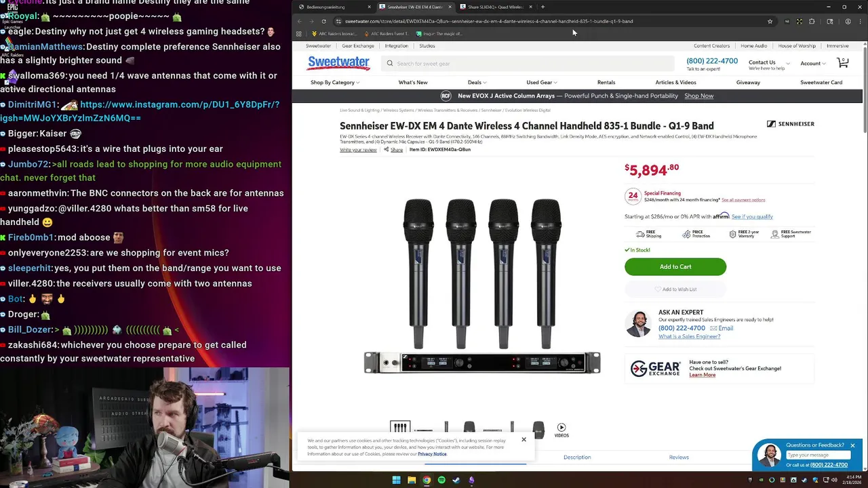The image size is (868, 488).
Task: Click the main product image
Action: 482,285
